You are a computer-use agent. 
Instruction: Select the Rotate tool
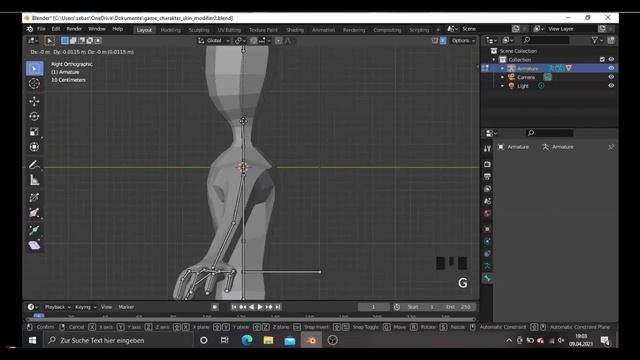tap(34, 116)
